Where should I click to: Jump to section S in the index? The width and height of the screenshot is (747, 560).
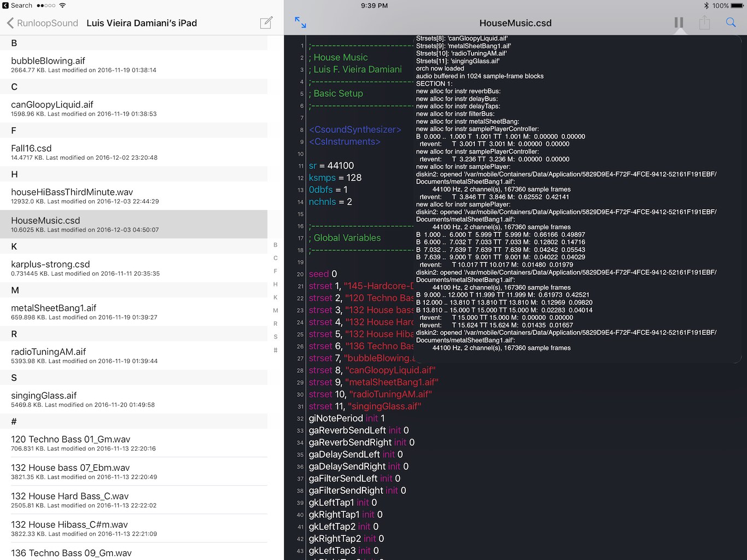pyautogui.click(x=276, y=337)
